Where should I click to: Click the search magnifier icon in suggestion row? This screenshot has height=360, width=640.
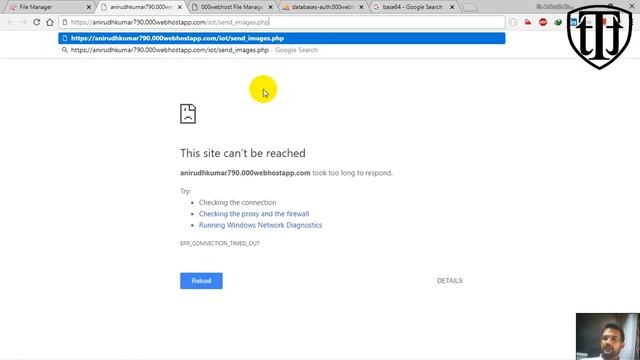click(x=64, y=50)
